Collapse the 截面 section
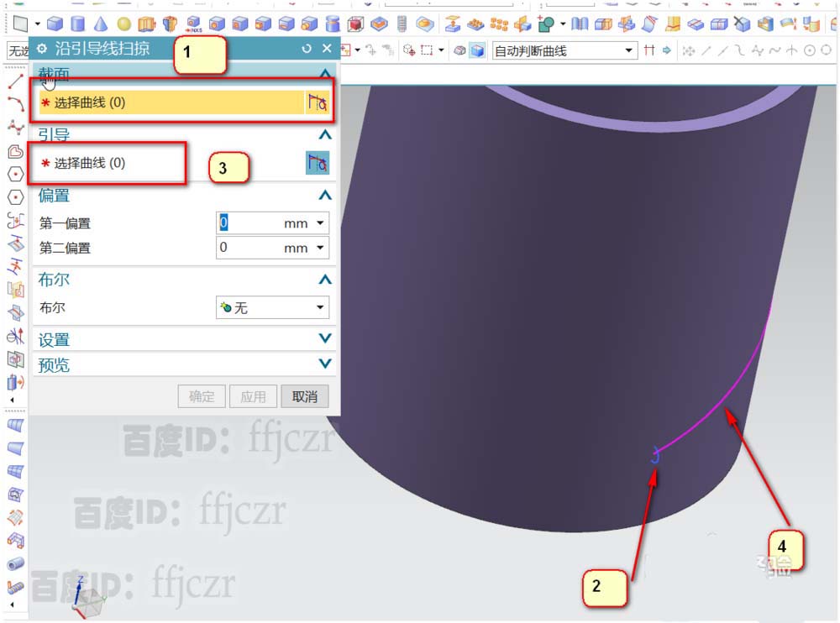 [x=324, y=73]
